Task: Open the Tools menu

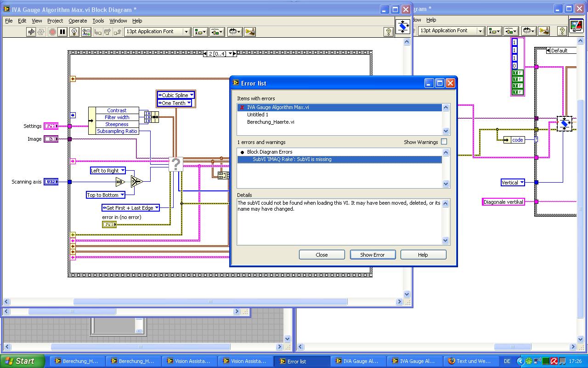Action: [x=98, y=21]
